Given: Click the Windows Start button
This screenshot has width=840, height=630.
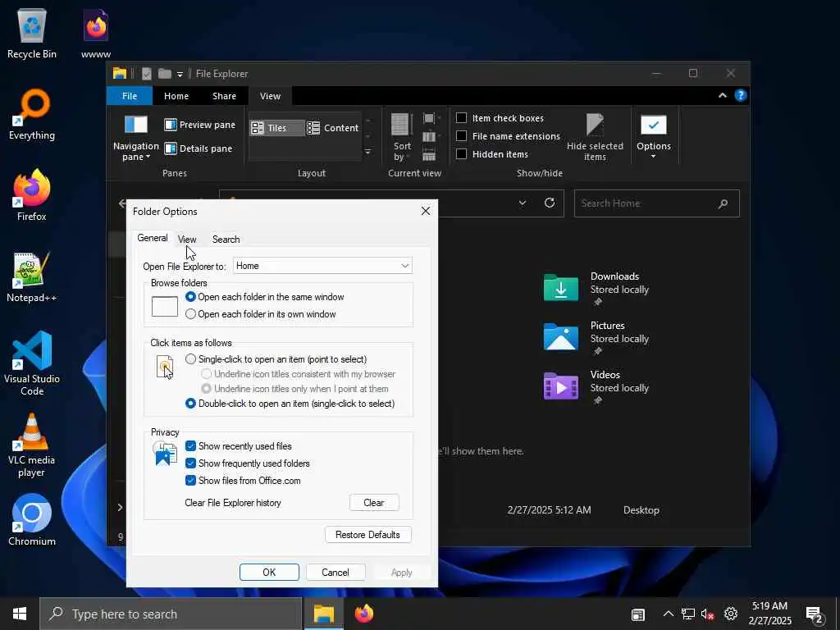Looking at the screenshot, I should click(20, 614).
